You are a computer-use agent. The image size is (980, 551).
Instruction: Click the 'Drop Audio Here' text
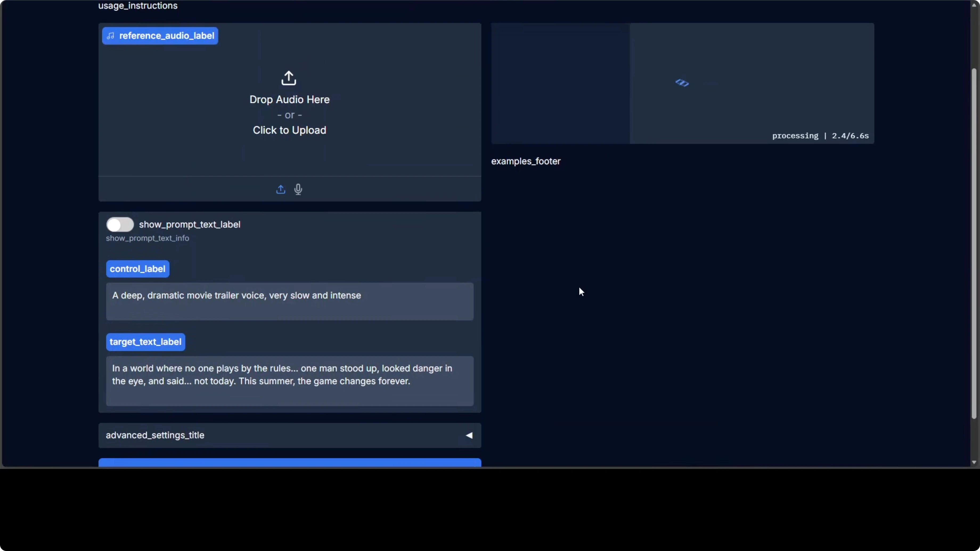[289, 100]
